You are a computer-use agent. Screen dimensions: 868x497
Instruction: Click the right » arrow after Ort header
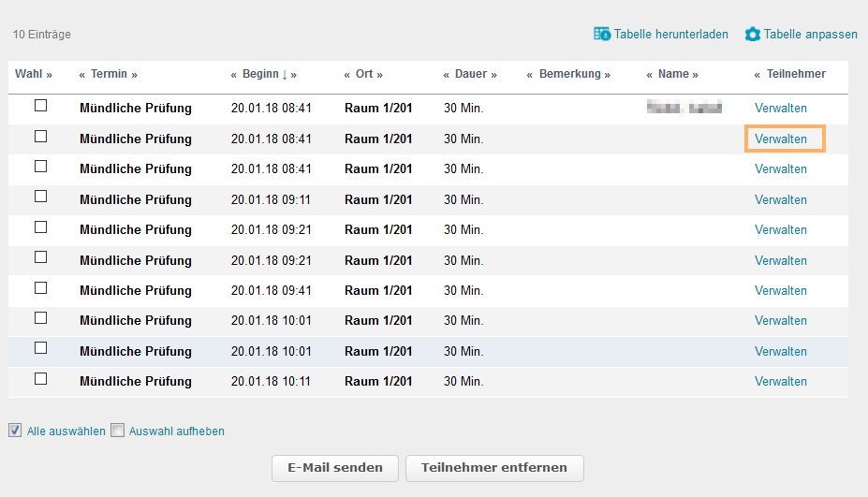379,74
